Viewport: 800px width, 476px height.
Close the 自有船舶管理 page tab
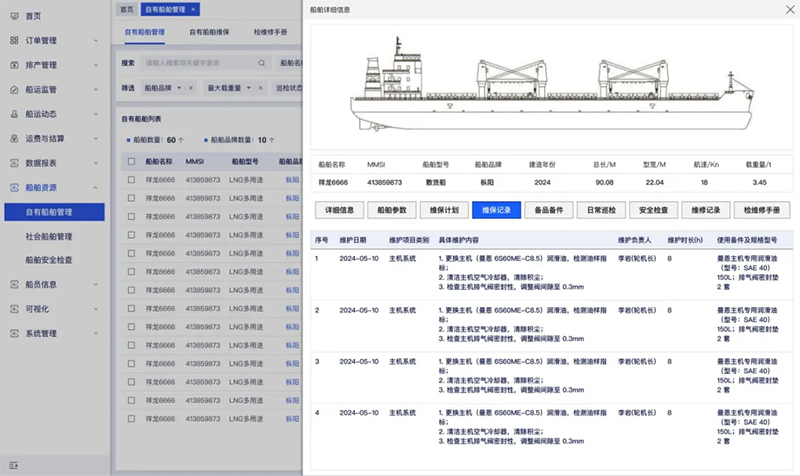[x=193, y=9]
